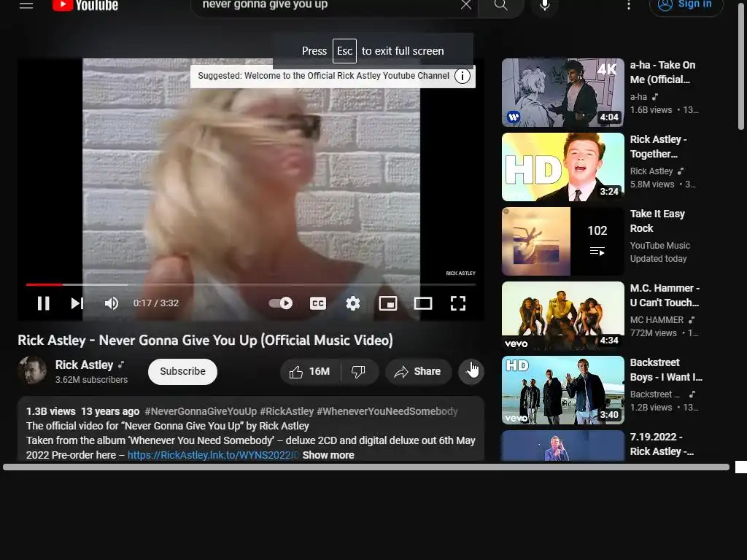Click the #RickAstley hashtag
The width and height of the screenshot is (747, 560).
point(287,411)
